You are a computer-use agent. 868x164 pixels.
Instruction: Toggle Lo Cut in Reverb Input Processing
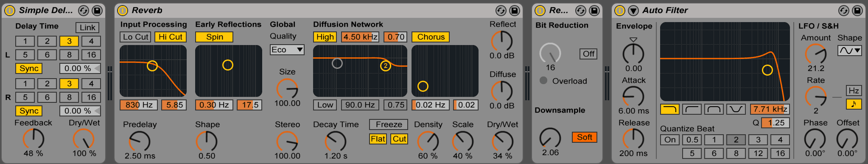(136, 37)
